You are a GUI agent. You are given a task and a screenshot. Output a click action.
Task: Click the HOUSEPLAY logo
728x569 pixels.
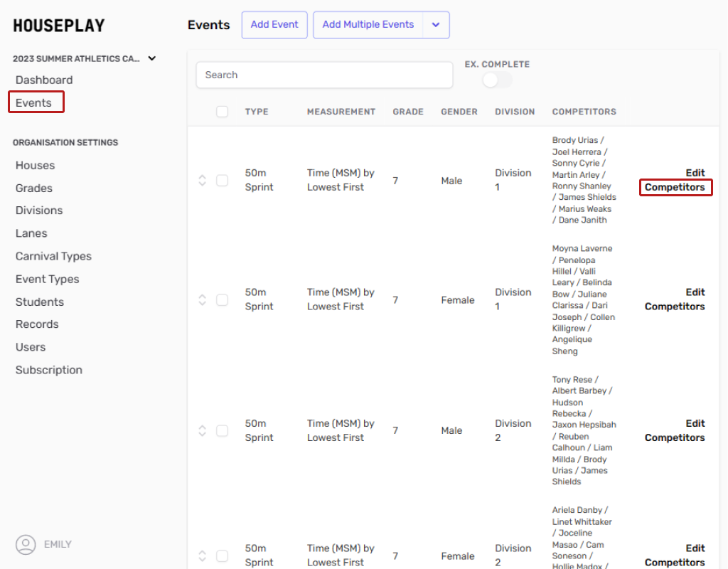(59, 26)
